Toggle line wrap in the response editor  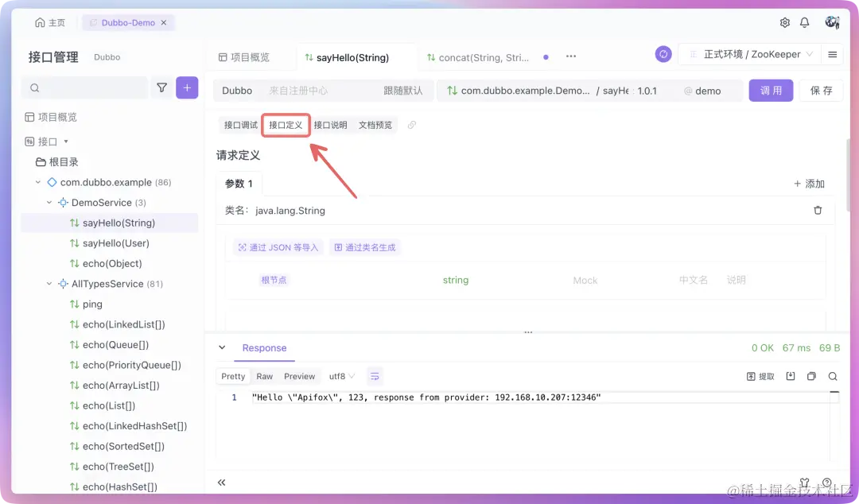pyautogui.click(x=375, y=375)
